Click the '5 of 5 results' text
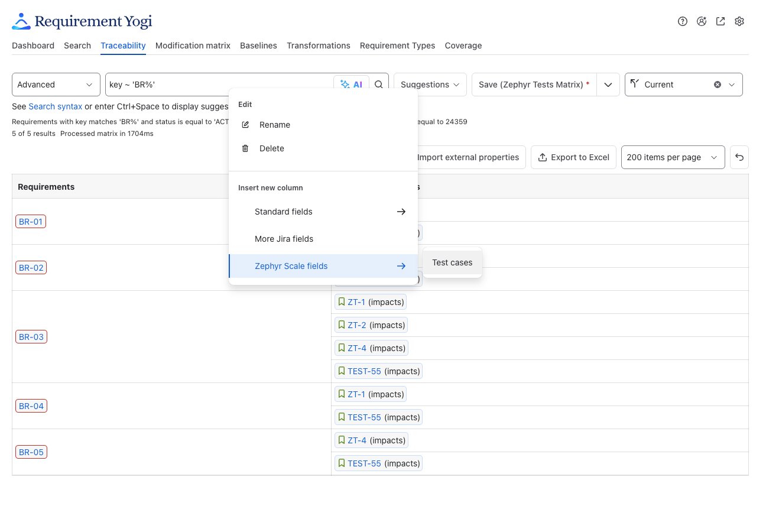 (34, 134)
